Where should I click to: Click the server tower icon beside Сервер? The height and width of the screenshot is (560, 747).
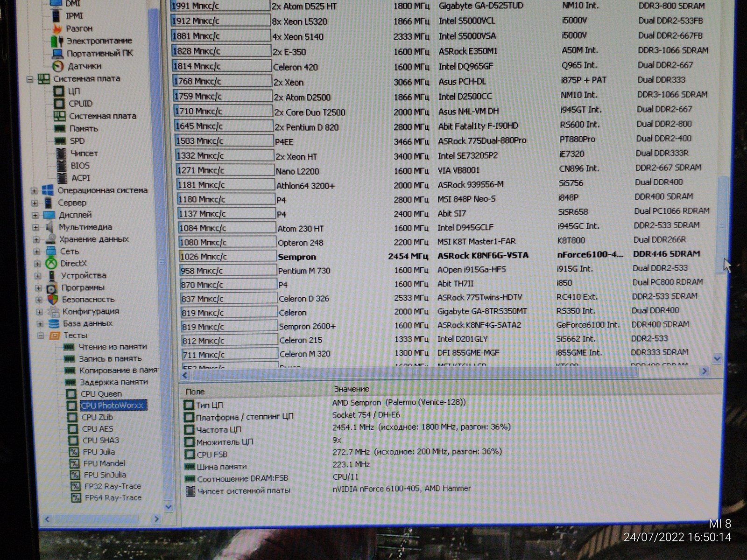coord(48,203)
